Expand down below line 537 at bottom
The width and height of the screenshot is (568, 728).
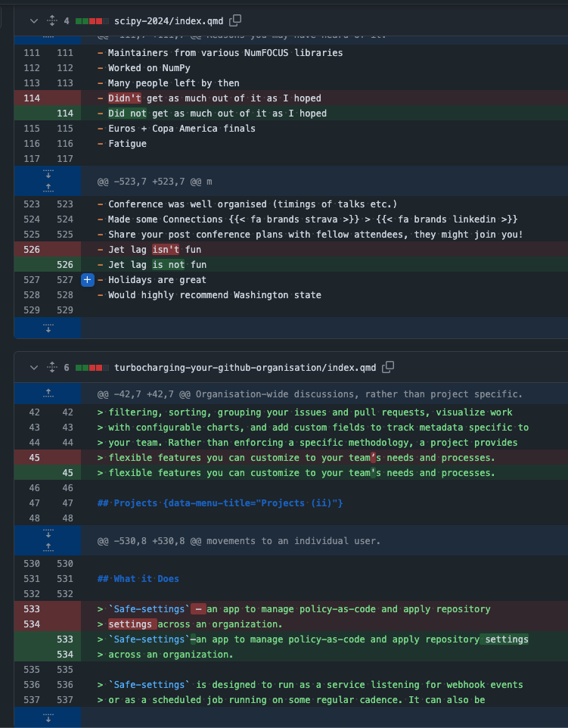48,717
